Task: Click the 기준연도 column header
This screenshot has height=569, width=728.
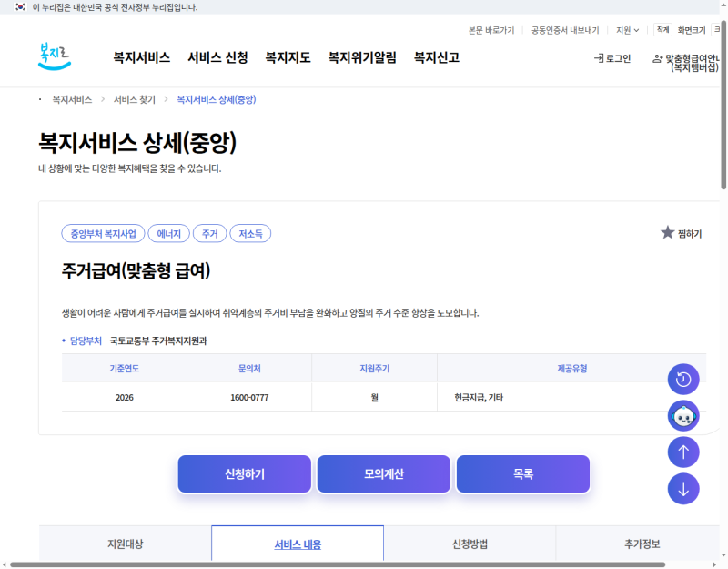Action: (125, 369)
